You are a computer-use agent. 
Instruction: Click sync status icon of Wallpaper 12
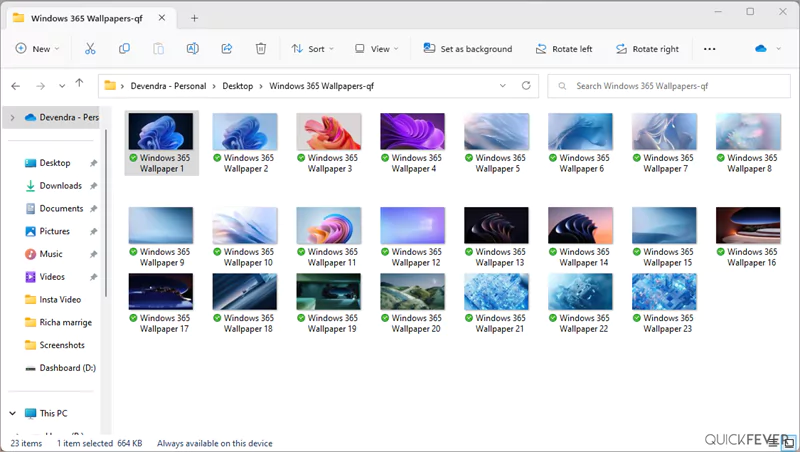click(x=385, y=252)
